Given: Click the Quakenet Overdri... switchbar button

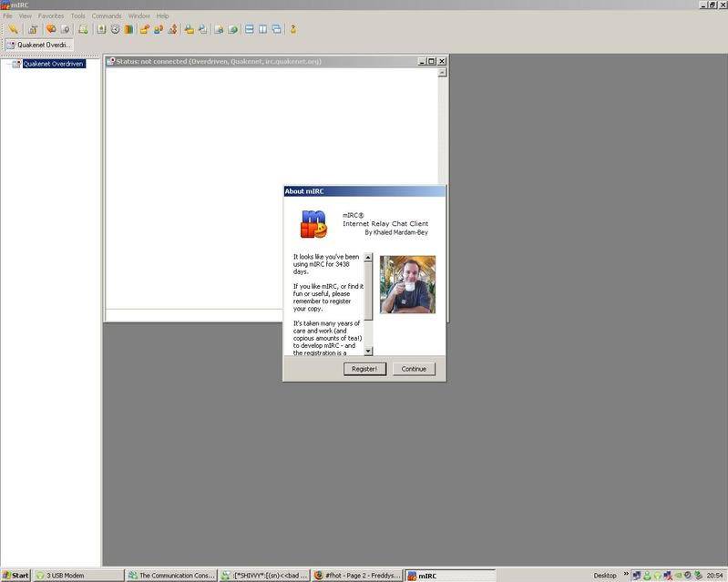Looking at the screenshot, I should (x=39, y=45).
